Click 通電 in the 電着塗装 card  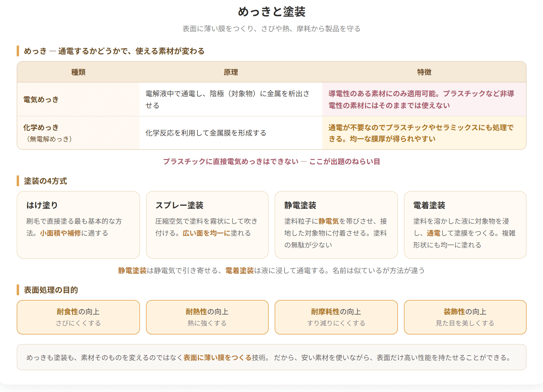click(433, 233)
